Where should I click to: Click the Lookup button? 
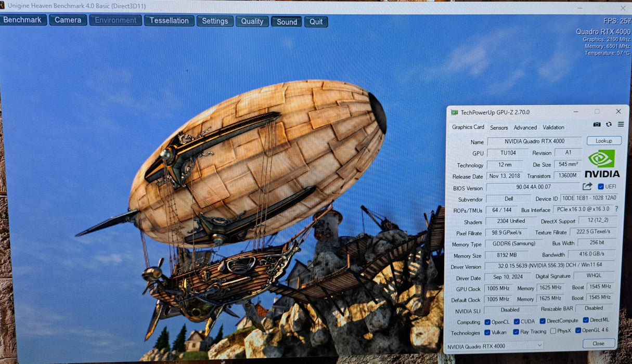point(604,141)
